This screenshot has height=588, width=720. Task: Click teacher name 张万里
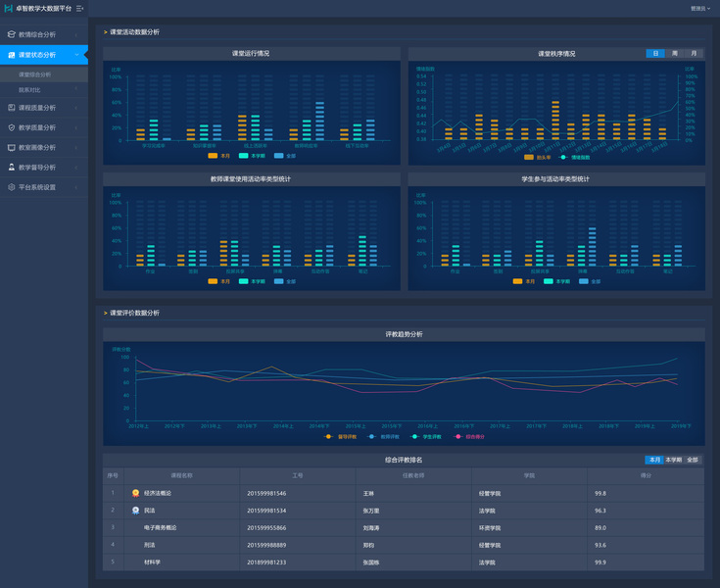pos(371,511)
